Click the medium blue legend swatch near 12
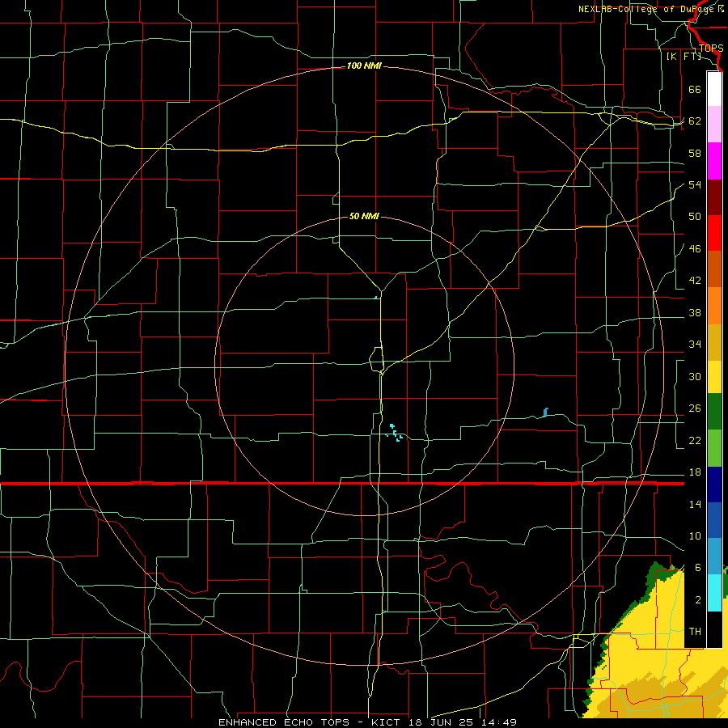Viewport: 728px width, 728px height. point(714,520)
